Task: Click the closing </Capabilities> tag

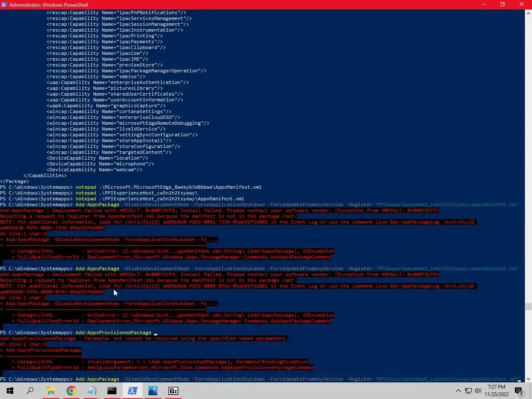Action: (45, 175)
